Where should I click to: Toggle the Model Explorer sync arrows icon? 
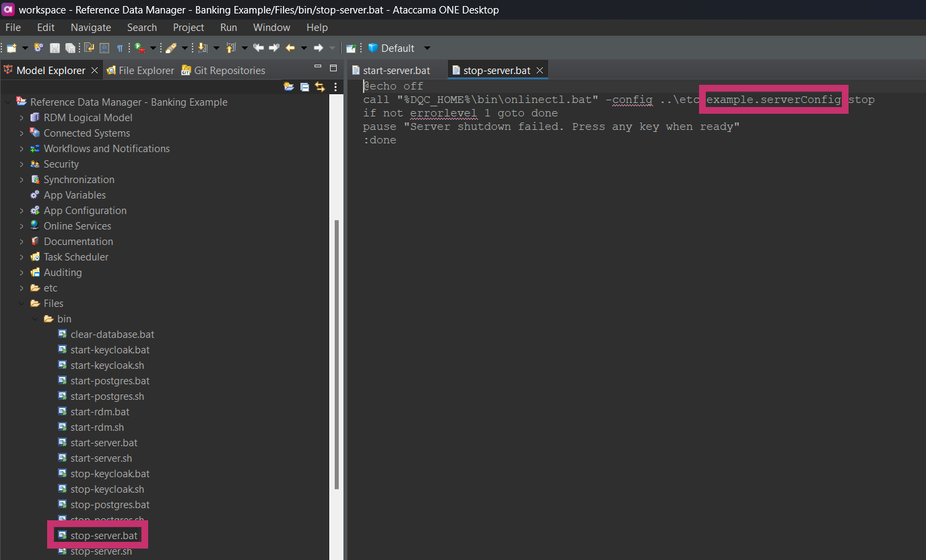click(320, 87)
